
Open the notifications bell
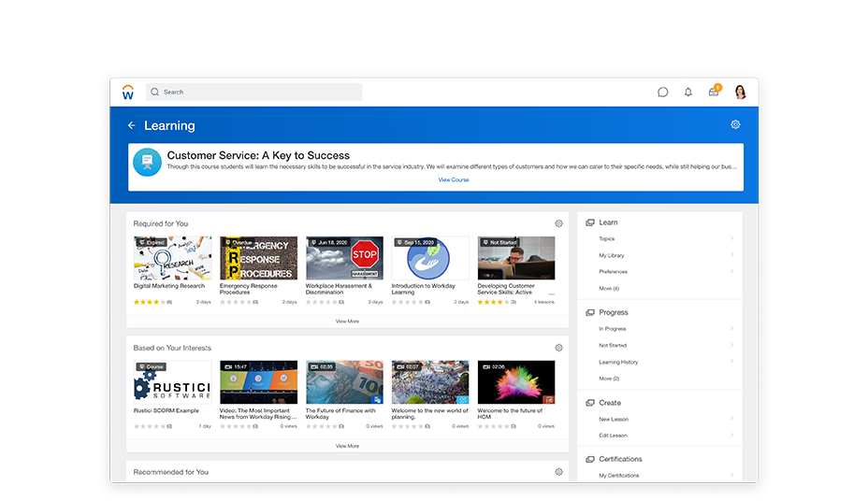(x=688, y=93)
